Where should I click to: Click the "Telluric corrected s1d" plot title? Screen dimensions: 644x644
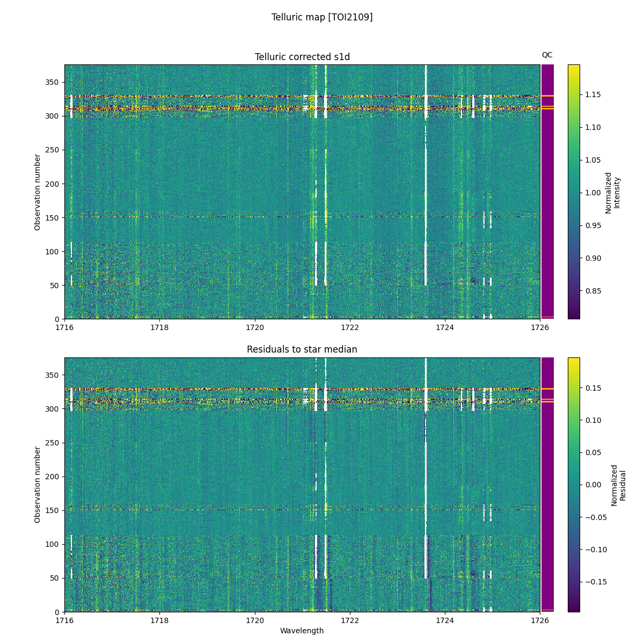[302, 57]
